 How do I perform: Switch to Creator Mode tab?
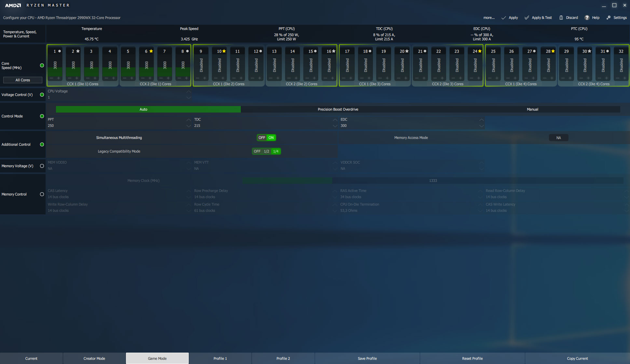(x=94, y=358)
